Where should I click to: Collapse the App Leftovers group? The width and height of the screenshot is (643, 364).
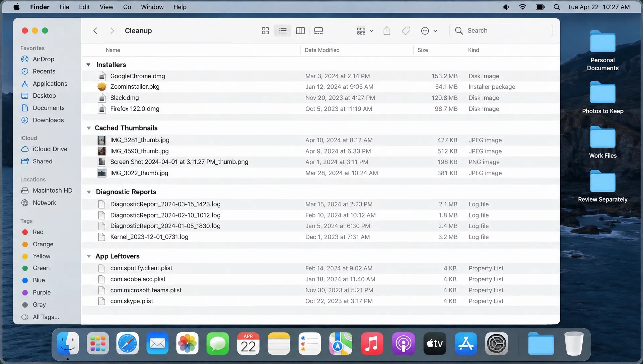[x=89, y=256]
